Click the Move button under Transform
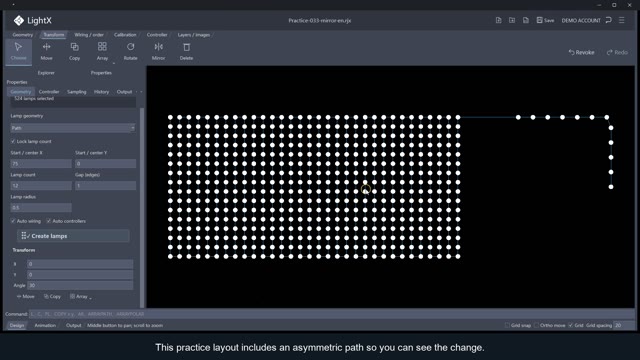This screenshot has width=640, height=360. 26,296
